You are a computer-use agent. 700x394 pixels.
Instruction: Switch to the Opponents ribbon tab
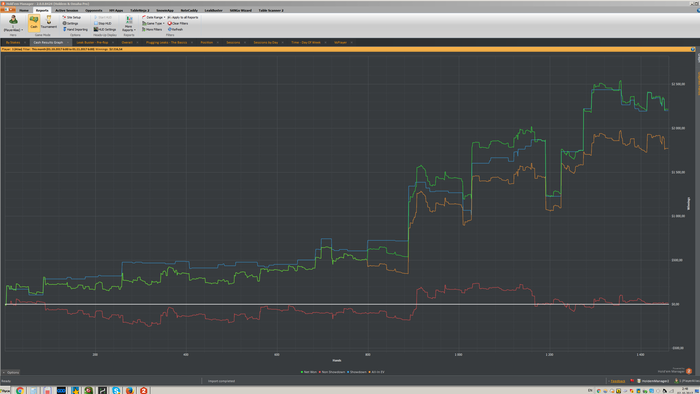click(x=94, y=10)
